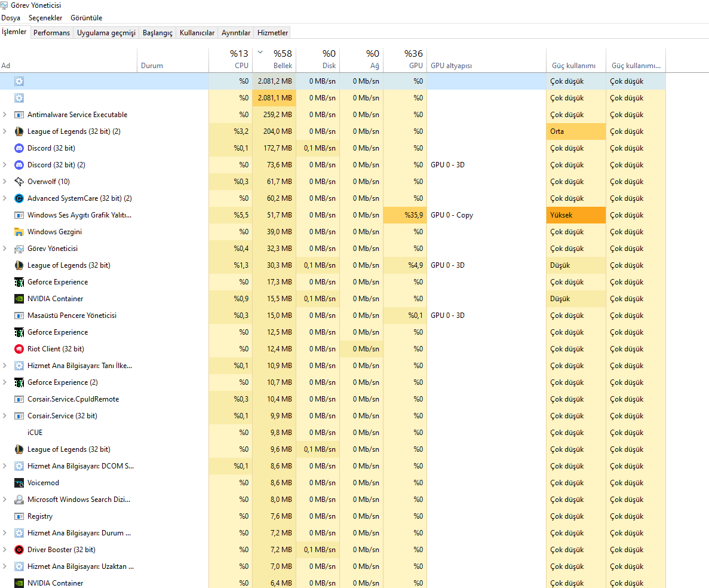Click the Geforce Experience (2) icon

pos(19,382)
